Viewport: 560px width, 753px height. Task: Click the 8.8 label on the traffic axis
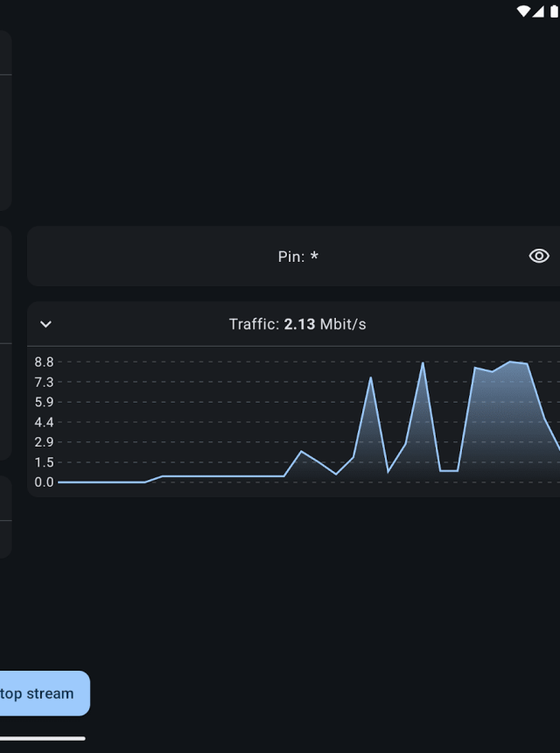(x=45, y=362)
